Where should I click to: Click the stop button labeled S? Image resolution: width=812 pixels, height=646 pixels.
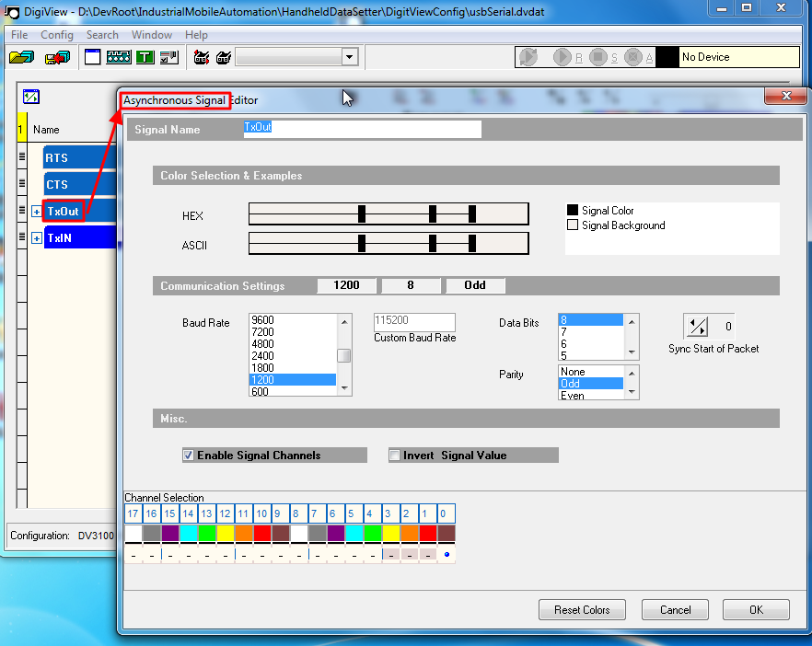coord(598,57)
